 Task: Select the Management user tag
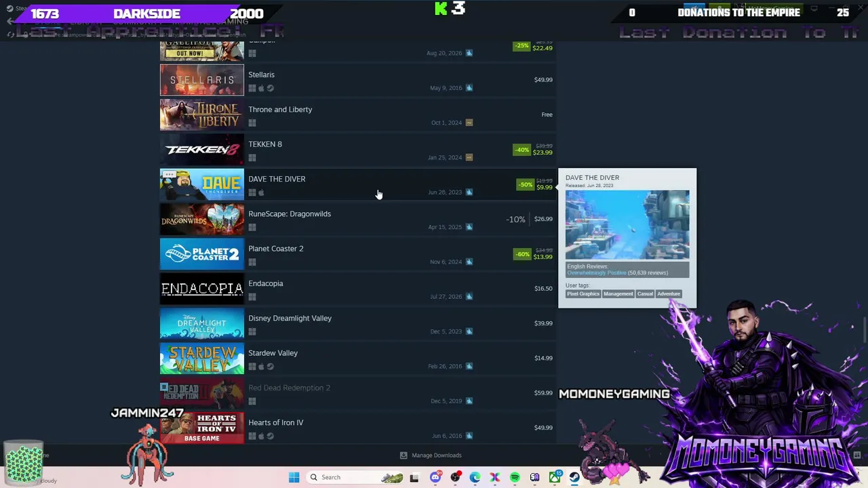618,294
